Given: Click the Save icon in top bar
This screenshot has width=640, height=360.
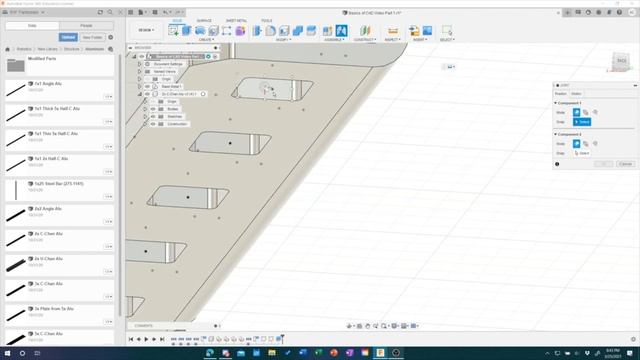Looking at the screenshot, I should pyautogui.click(x=155, y=12).
